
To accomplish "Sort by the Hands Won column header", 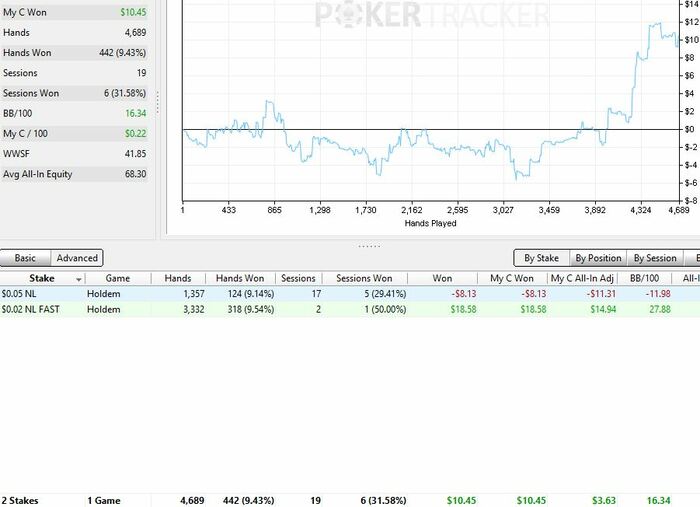I will pos(240,278).
